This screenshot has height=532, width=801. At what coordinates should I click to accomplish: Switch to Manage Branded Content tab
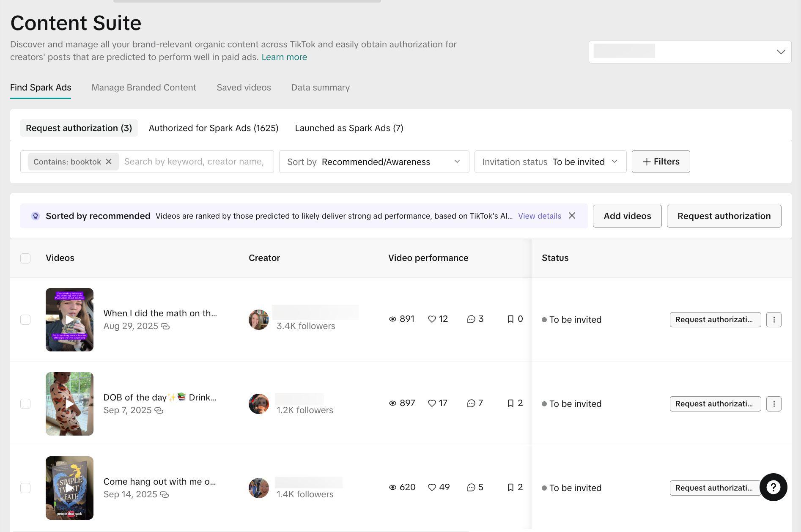click(144, 88)
